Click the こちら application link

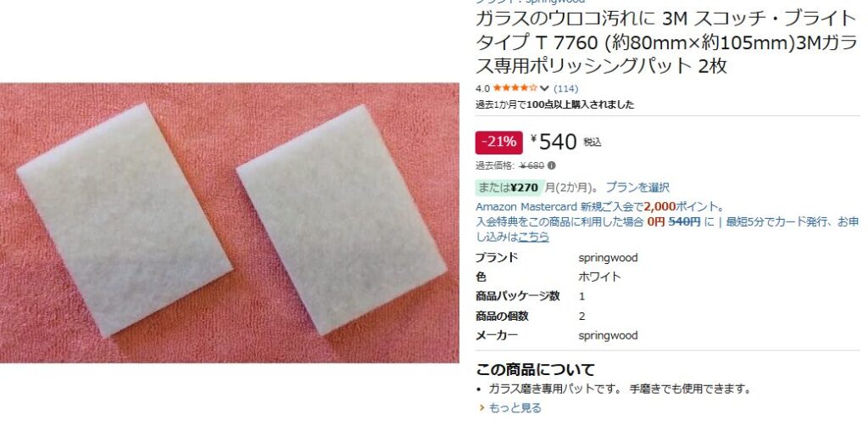click(534, 237)
